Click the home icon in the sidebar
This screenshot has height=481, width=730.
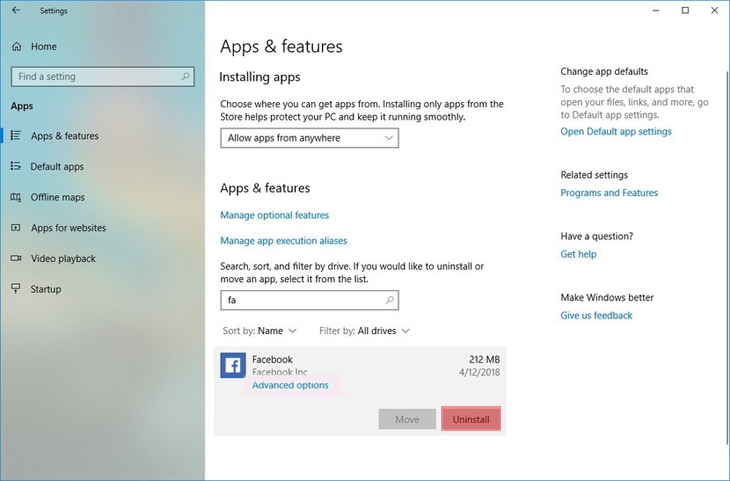(x=17, y=47)
